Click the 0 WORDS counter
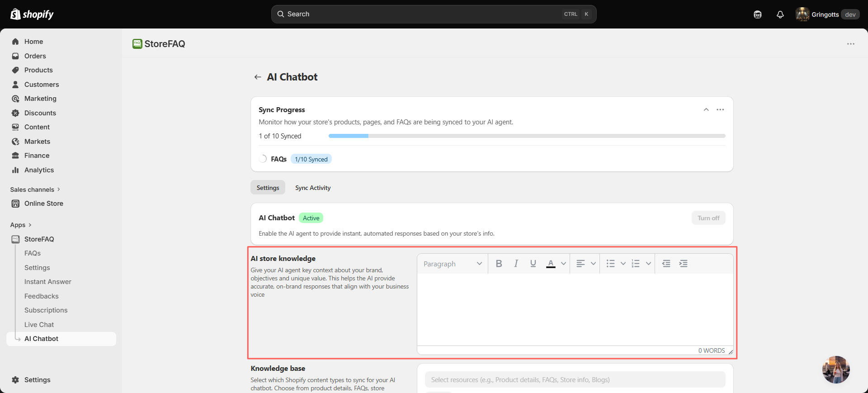868x393 pixels. [712, 350]
